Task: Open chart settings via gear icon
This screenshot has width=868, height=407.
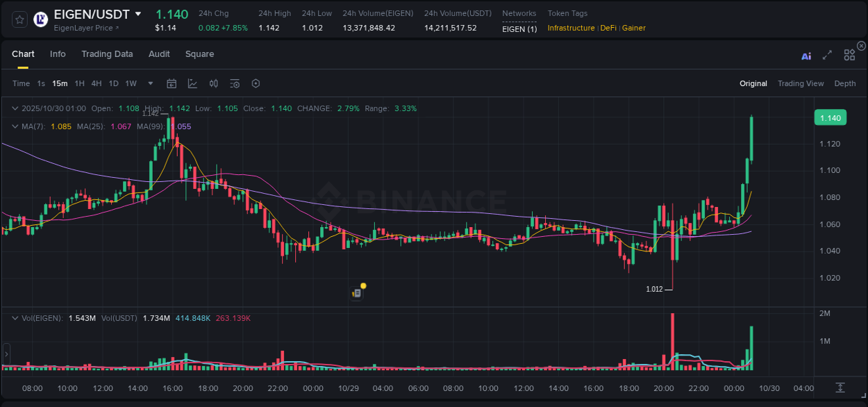Action: coord(255,83)
